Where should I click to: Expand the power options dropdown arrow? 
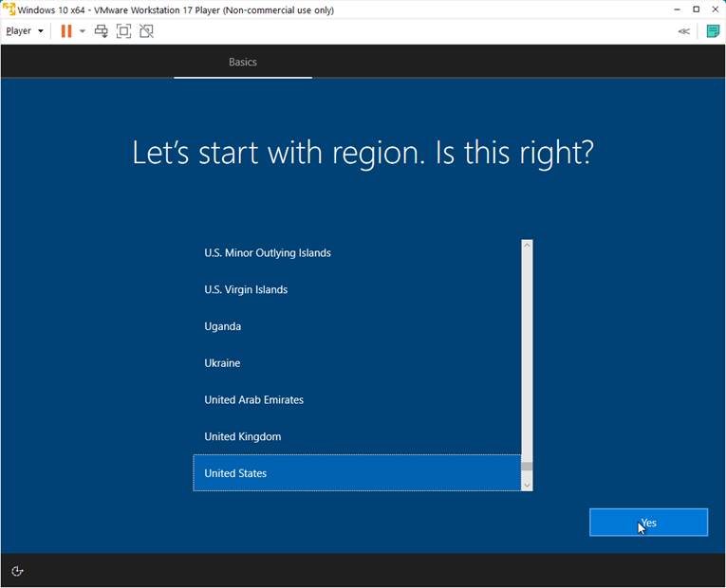pos(83,31)
